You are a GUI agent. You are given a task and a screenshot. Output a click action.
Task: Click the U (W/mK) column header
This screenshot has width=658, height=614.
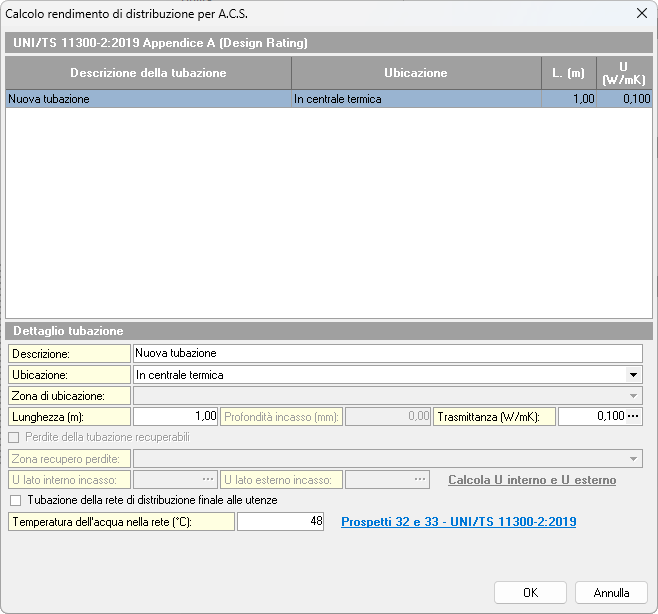click(x=624, y=73)
